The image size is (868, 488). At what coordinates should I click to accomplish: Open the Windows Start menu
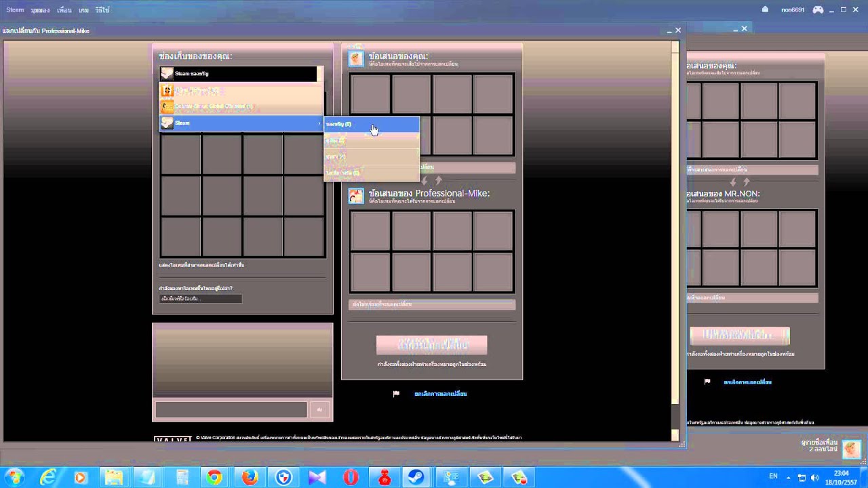[x=14, y=477]
